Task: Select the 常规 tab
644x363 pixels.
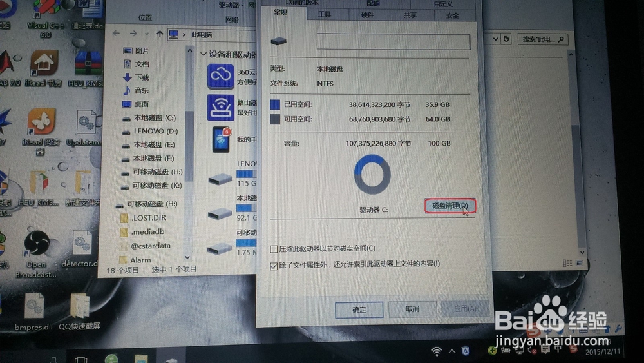Action: 281,12
